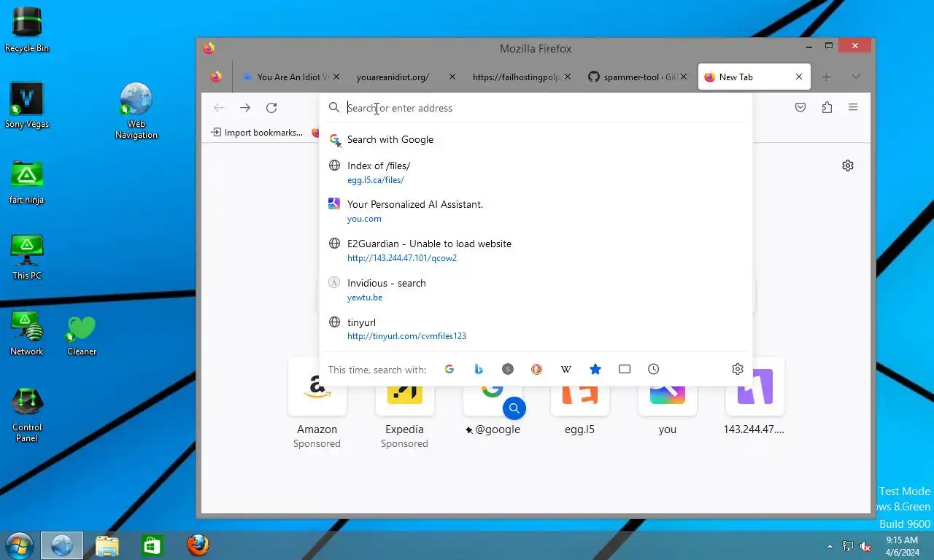Switch to youareanidiot.org tab
Screen dimensions: 934x560
pos(405,77)
